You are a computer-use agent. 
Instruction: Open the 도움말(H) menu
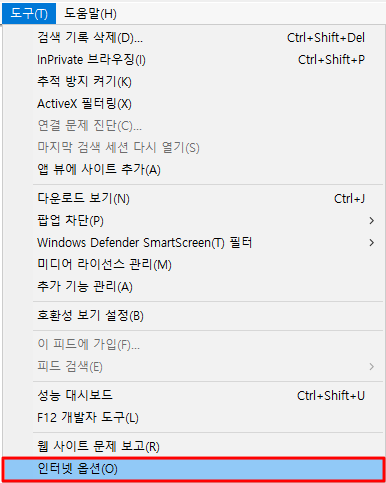coord(90,14)
